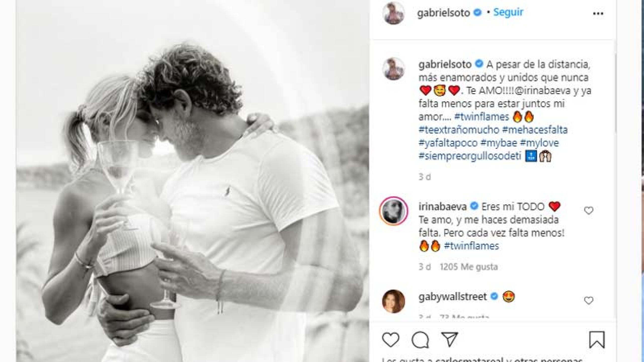644x362 pixels.
Task: Like irinabaeva's comment with heart
Action: [588, 210]
